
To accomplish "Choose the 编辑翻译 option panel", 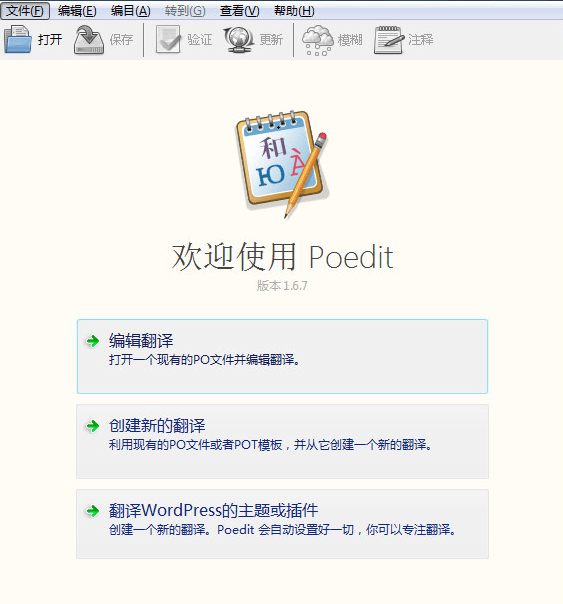I will click(282, 356).
